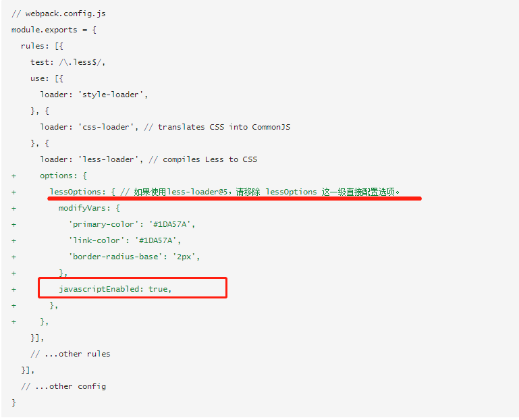Click the 'translates CSS into CommonJS' comment

217,127
